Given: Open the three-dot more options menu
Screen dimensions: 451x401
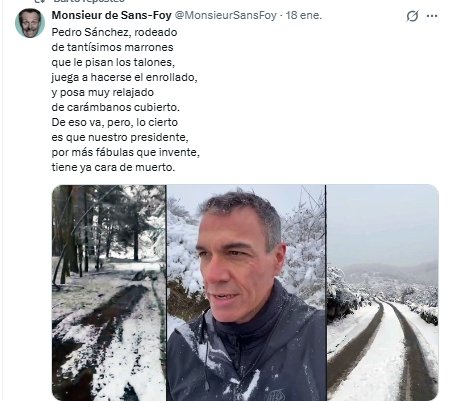Looking at the screenshot, I should (432, 16).
